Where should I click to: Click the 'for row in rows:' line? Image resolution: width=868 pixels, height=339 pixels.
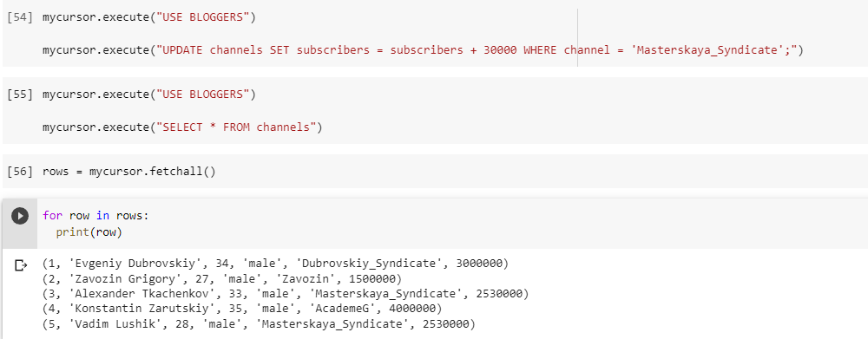pos(95,216)
